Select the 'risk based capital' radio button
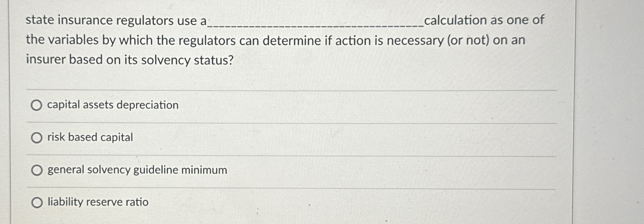Viewport: 644px width, 224px height. click(x=37, y=137)
